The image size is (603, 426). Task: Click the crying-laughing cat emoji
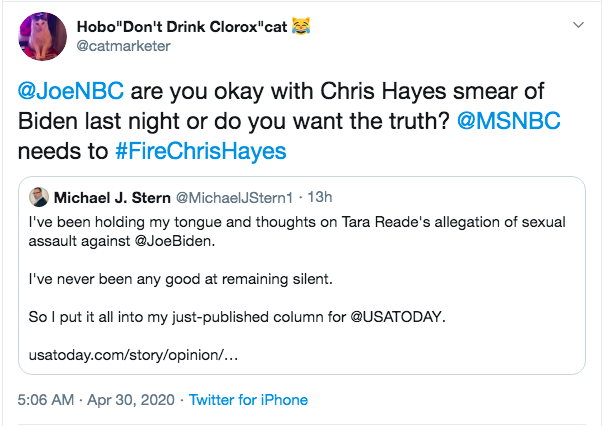[x=301, y=26]
